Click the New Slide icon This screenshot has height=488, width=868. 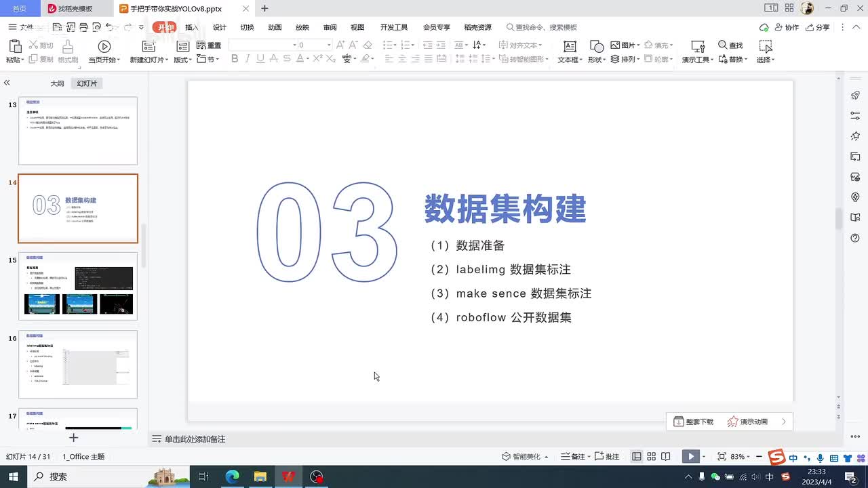[x=149, y=46]
